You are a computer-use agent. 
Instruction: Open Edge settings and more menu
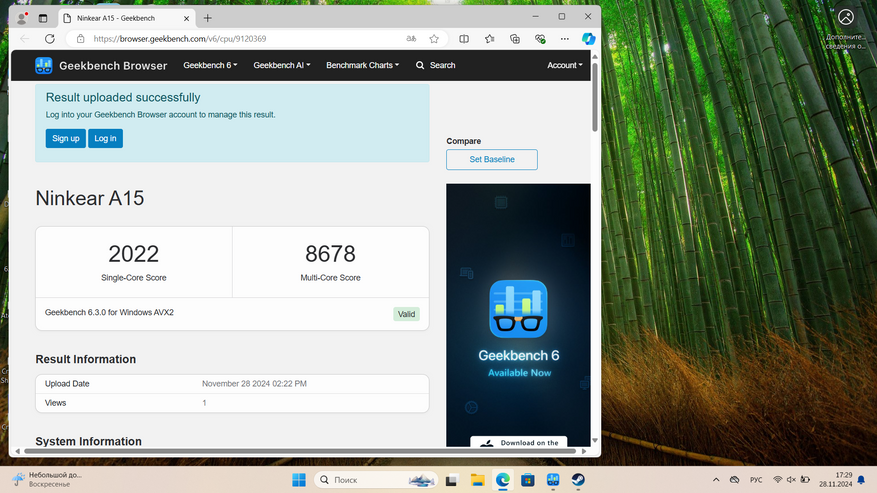pos(564,39)
